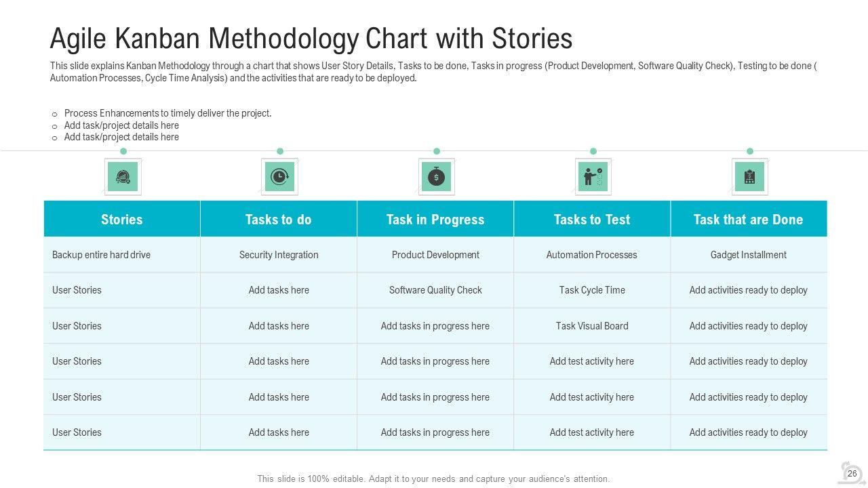Click the clipboard icon above Task that are Done

(x=749, y=177)
